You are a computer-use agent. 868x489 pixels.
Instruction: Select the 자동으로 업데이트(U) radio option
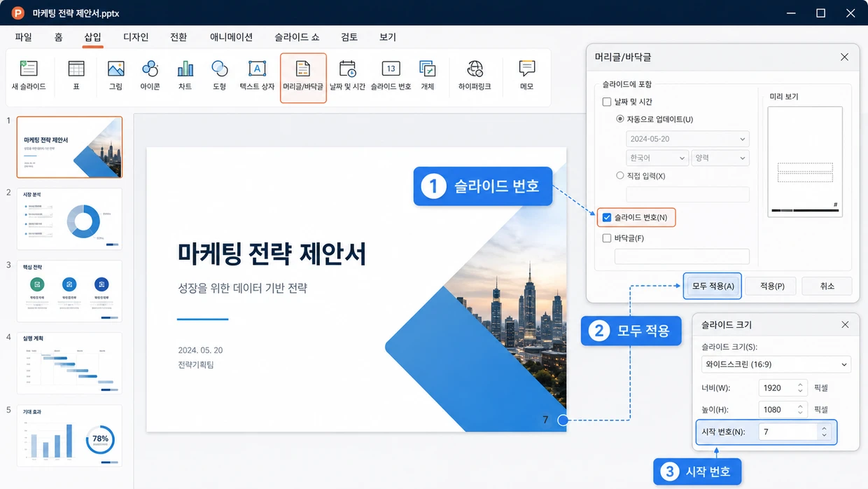tap(620, 119)
